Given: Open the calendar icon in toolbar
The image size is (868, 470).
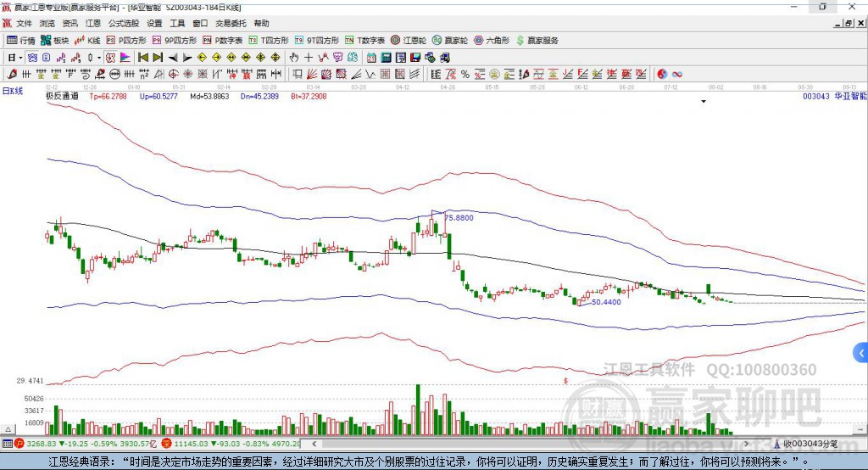Looking at the screenshot, I should [371, 58].
